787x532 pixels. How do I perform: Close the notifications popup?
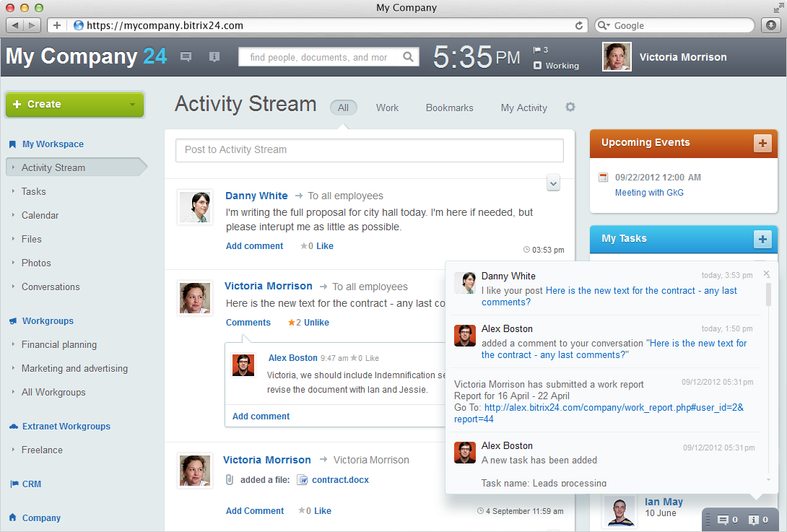point(767,274)
